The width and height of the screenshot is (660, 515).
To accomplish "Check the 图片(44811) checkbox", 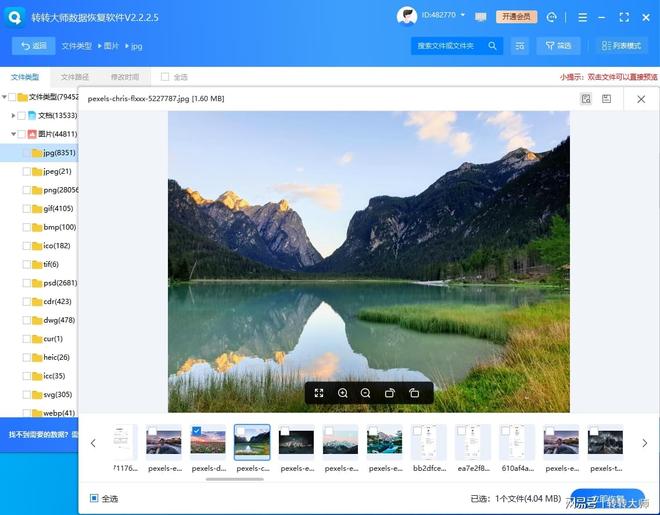I will coord(21,134).
